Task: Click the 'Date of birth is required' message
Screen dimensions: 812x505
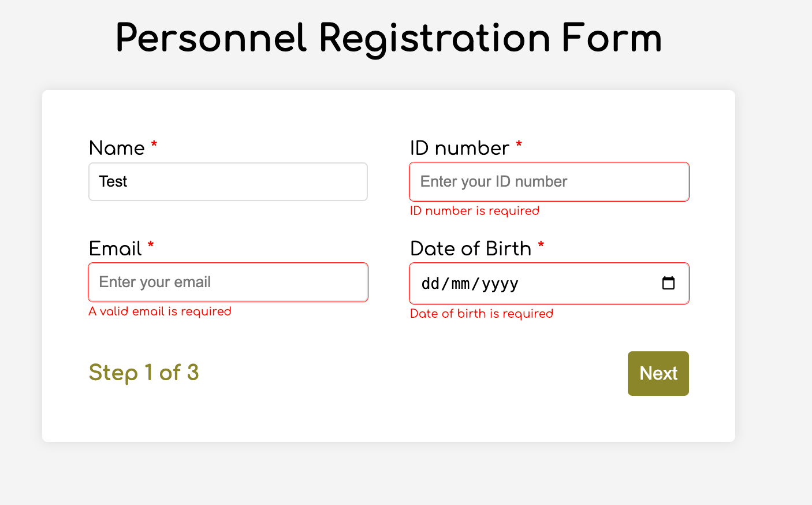Action: [481, 313]
